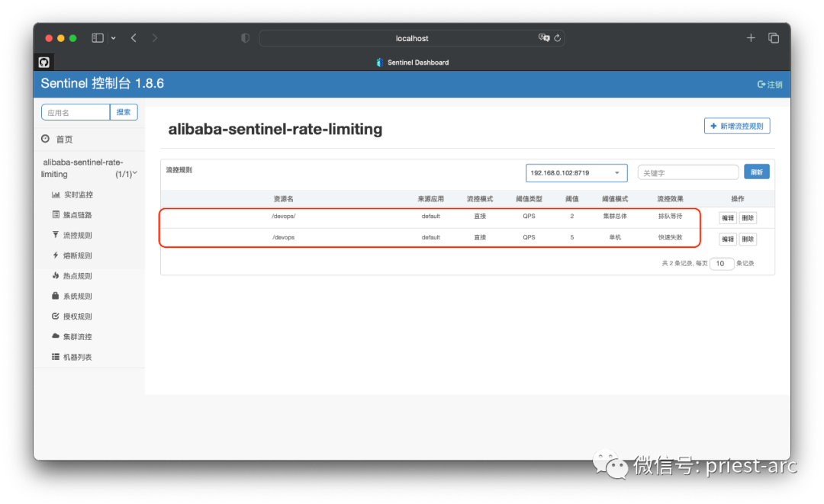
Task: Open the privacy shield report icon
Action: coord(246,38)
